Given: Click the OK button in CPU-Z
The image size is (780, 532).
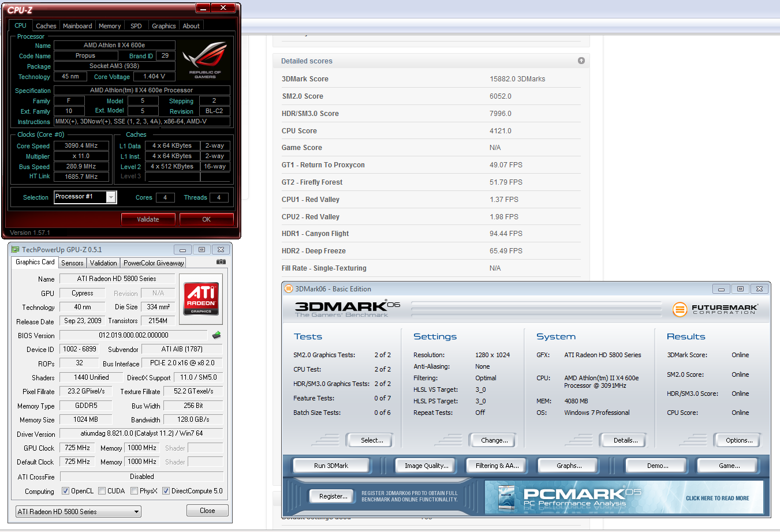Looking at the screenshot, I should pyautogui.click(x=207, y=219).
